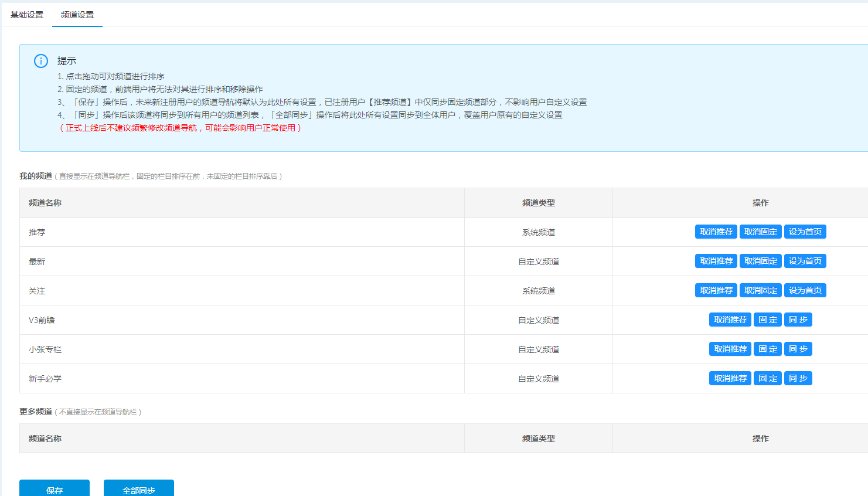Viewport: 868px width, 496px height.
Task: Click 设为首页 in the 关注 row
Action: 805,290
